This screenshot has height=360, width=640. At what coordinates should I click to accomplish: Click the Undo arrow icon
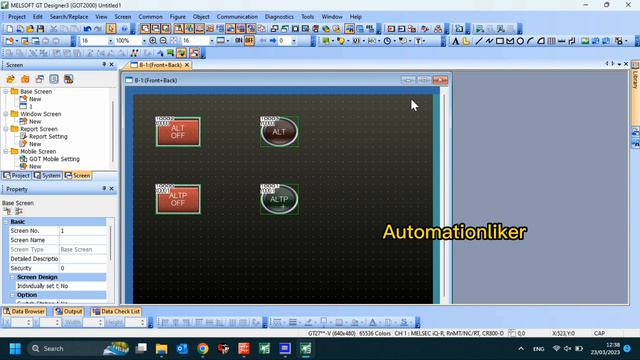point(87,29)
